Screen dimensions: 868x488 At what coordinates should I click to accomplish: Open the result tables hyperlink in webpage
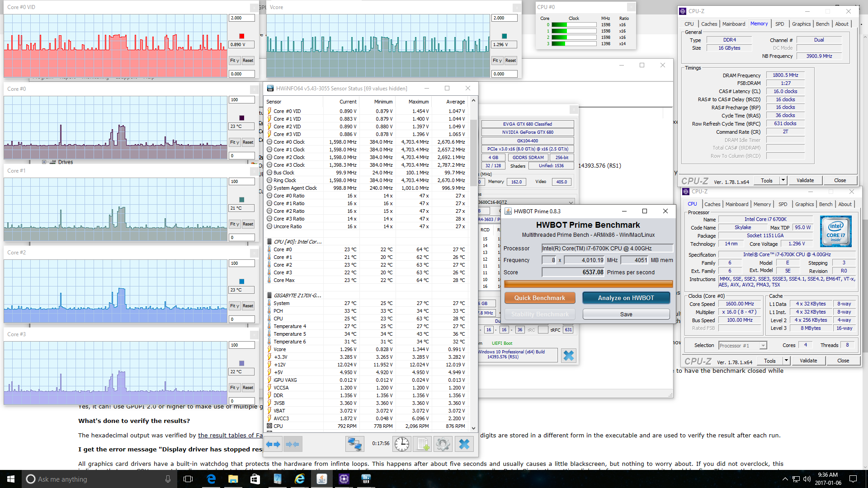pyautogui.click(x=230, y=435)
